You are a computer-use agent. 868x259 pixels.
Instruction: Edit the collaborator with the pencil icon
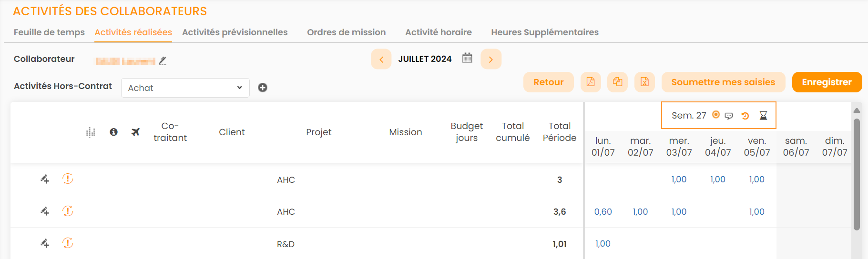click(163, 61)
